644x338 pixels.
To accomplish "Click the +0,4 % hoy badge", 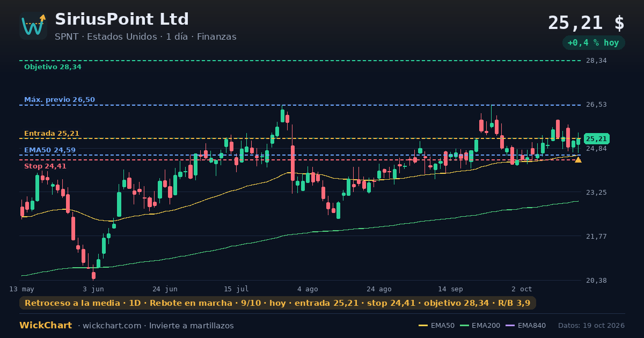I will click(x=593, y=43).
